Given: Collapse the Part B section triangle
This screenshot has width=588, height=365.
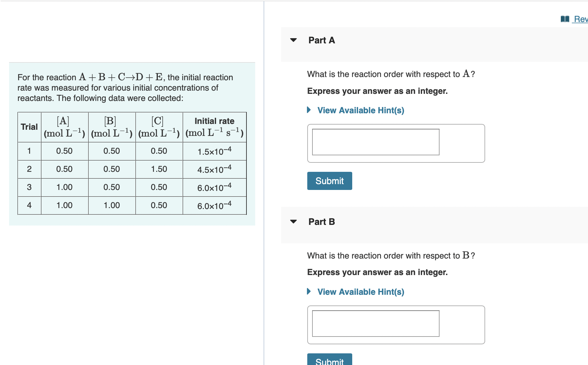Looking at the screenshot, I should (x=293, y=222).
